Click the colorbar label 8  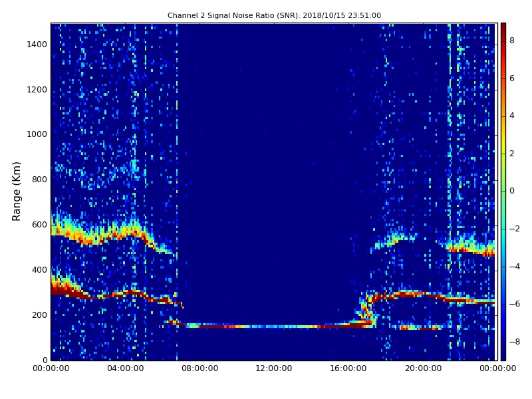512,41
